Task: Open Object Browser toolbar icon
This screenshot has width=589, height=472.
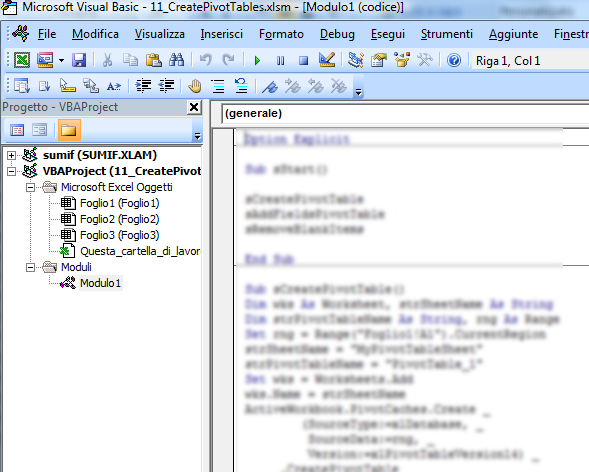Action: [x=402, y=60]
